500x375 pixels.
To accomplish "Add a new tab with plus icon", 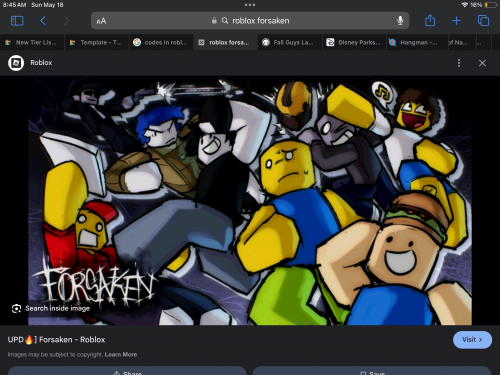I will click(x=456, y=21).
